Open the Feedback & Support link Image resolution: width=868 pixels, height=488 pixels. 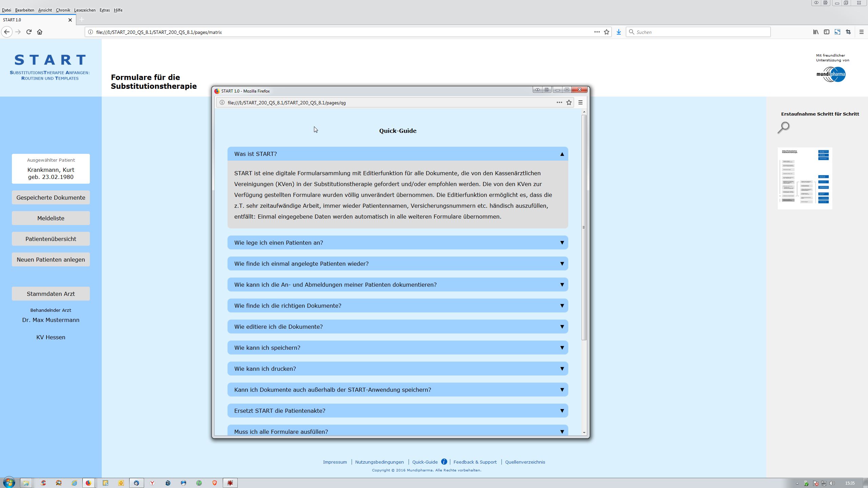click(475, 462)
